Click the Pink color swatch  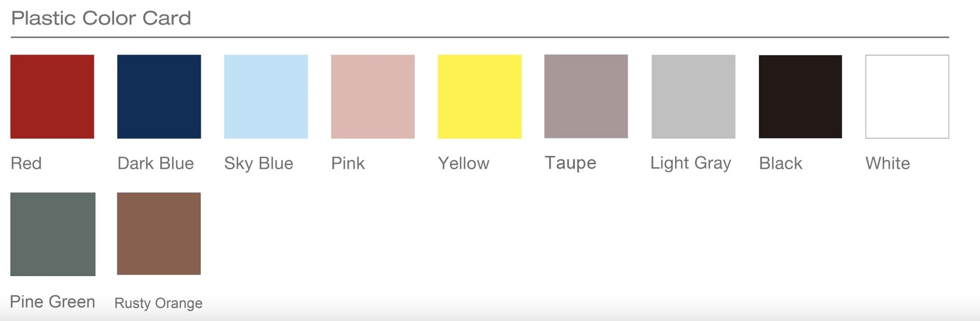click(373, 96)
